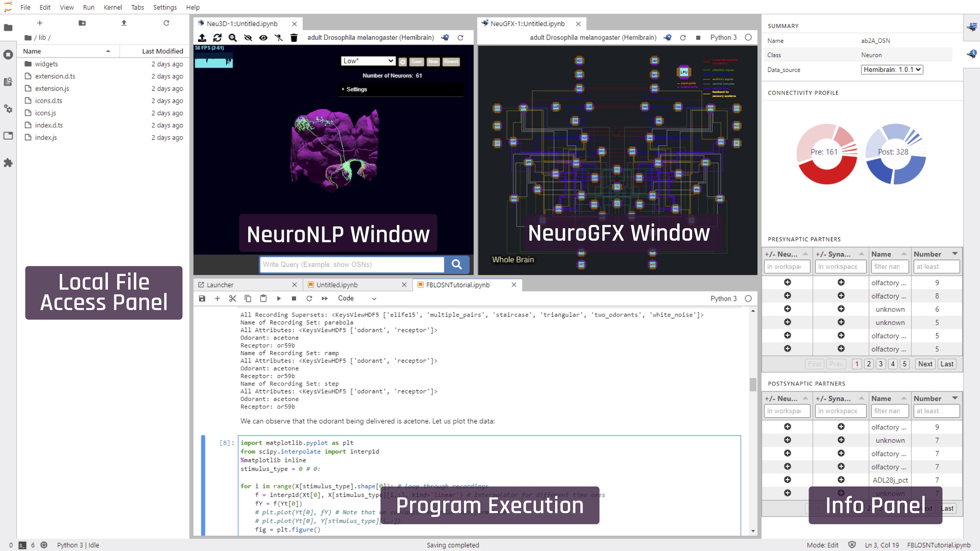The image size is (980, 551).
Task: Open the Property Inspector gears sidebar icon
Action: click(x=8, y=109)
